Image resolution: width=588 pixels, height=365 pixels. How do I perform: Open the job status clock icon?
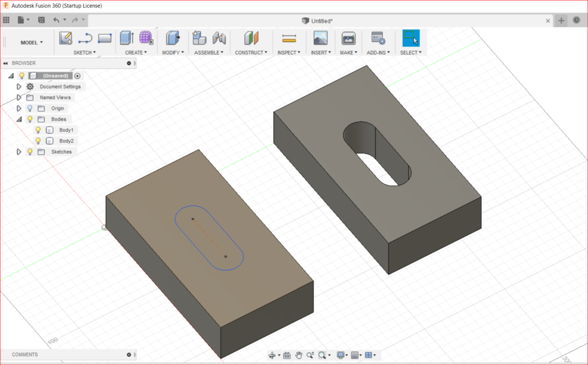tap(576, 20)
